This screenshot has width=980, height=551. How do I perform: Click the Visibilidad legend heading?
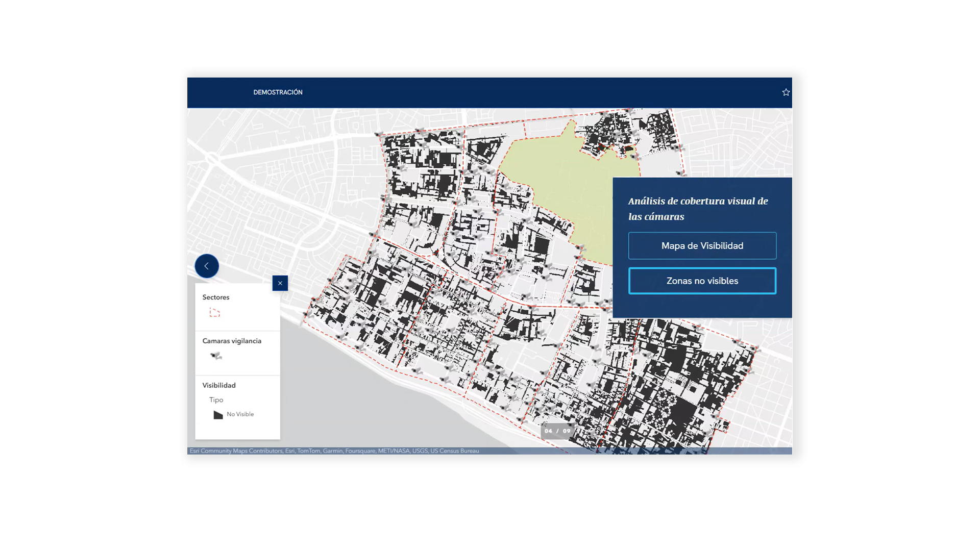click(219, 385)
